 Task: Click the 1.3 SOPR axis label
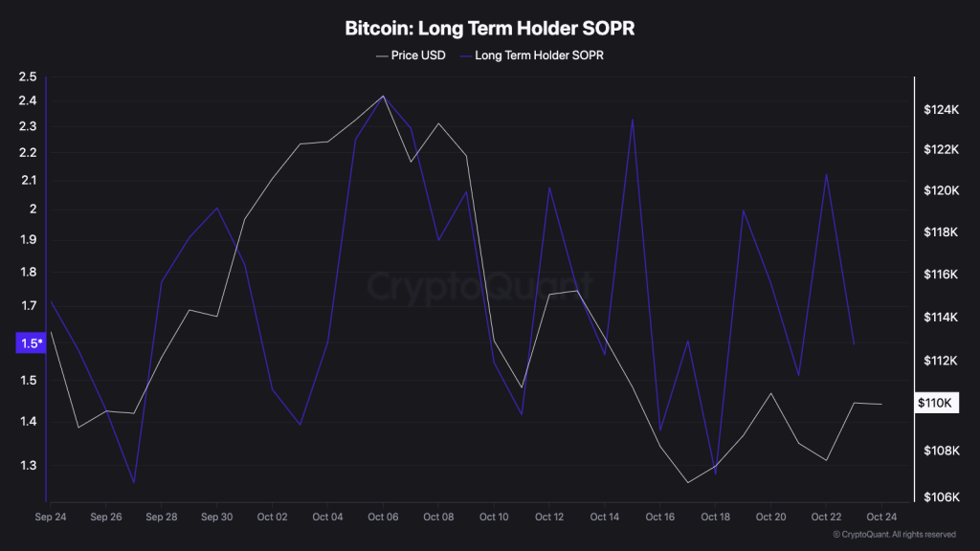[x=28, y=466]
